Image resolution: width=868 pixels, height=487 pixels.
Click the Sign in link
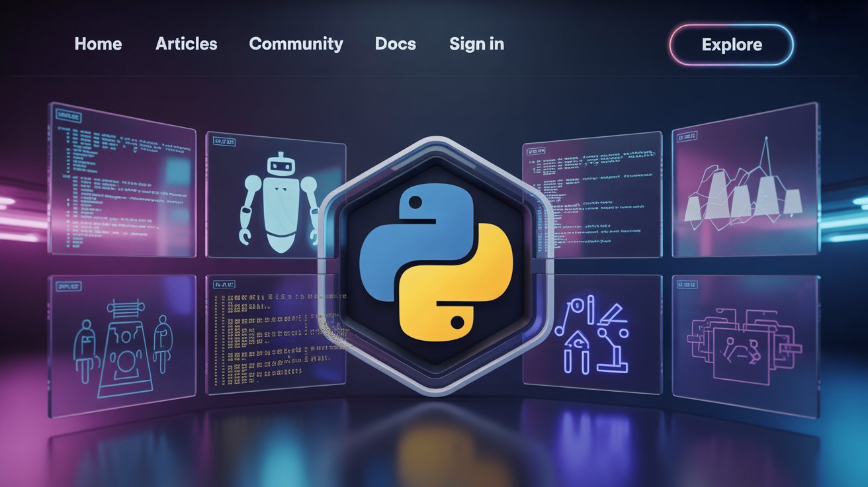tap(476, 44)
